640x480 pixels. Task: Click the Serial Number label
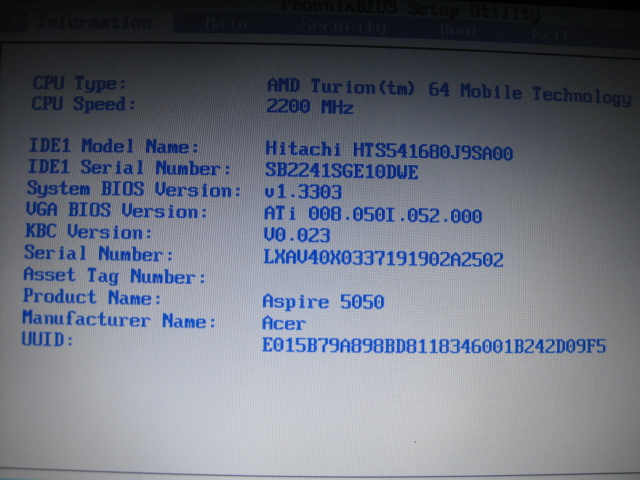pyautogui.click(x=99, y=253)
